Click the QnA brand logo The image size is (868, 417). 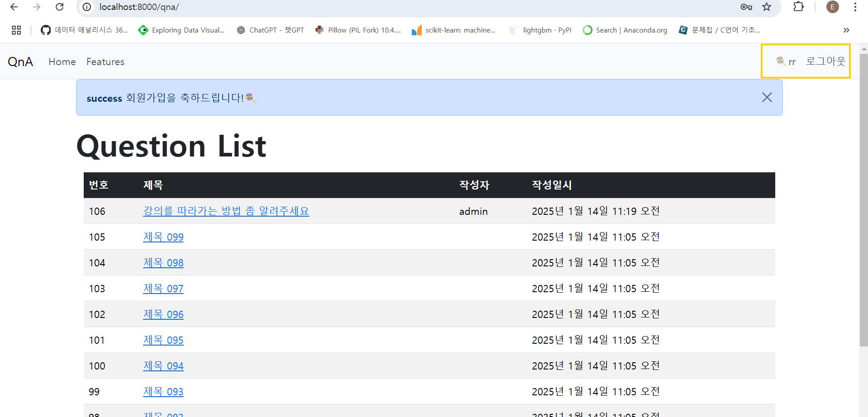tap(20, 62)
